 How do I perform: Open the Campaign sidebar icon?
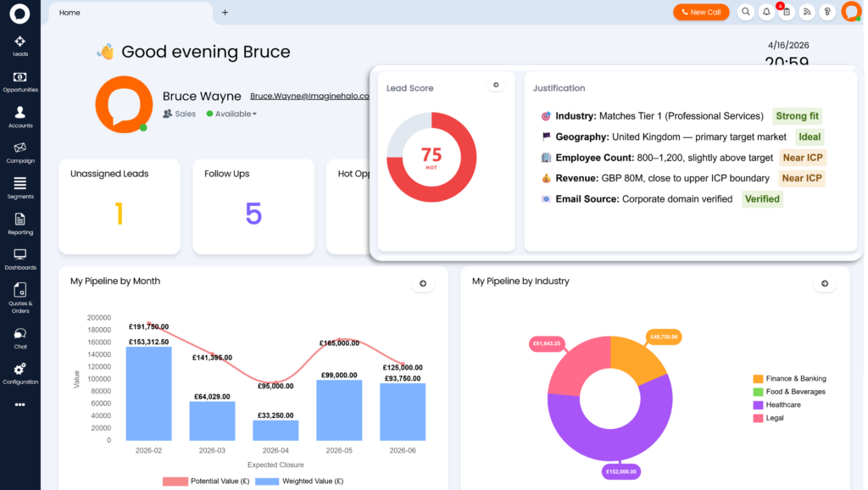pyautogui.click(x=20, y=153)
